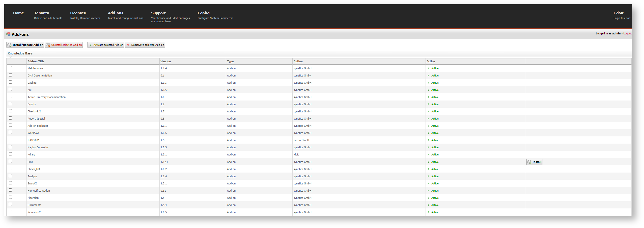This screenshot has width=644, height=228.
Task: Click green status dot in Maintenance row
Action: tap(428, 68)
